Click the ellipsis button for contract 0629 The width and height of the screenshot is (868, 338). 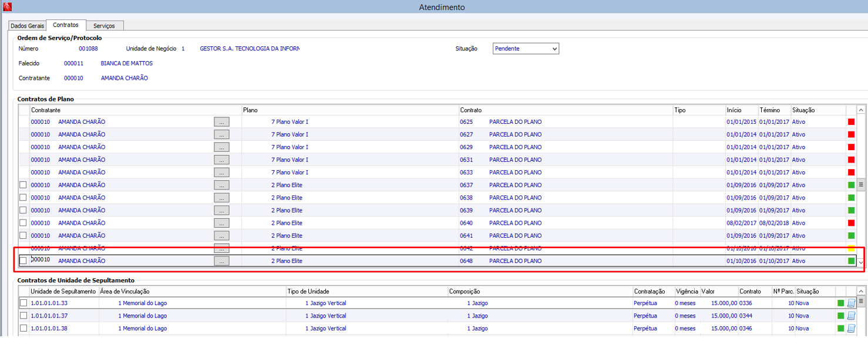(221, 147)
